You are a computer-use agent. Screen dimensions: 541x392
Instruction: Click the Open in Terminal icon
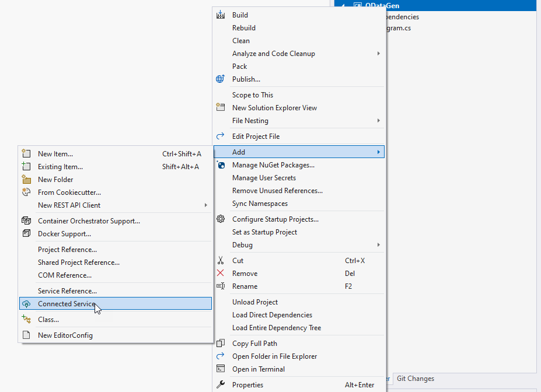(221, 369)
